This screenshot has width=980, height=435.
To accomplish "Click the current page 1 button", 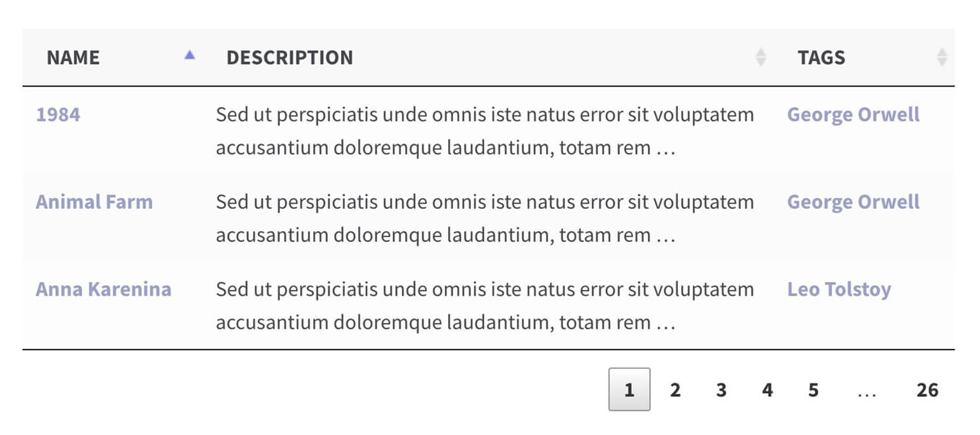I will click(629, 389).
